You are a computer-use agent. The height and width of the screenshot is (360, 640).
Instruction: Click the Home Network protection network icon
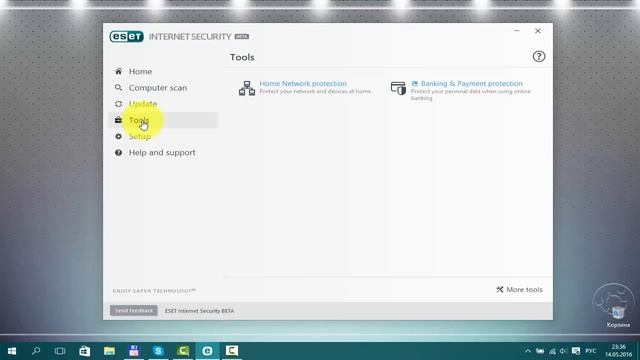247,88
